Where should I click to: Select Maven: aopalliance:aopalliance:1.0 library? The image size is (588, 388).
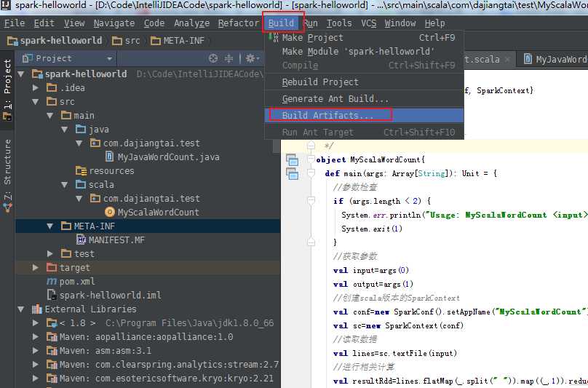pyautogui.click(x=146, y=337)
